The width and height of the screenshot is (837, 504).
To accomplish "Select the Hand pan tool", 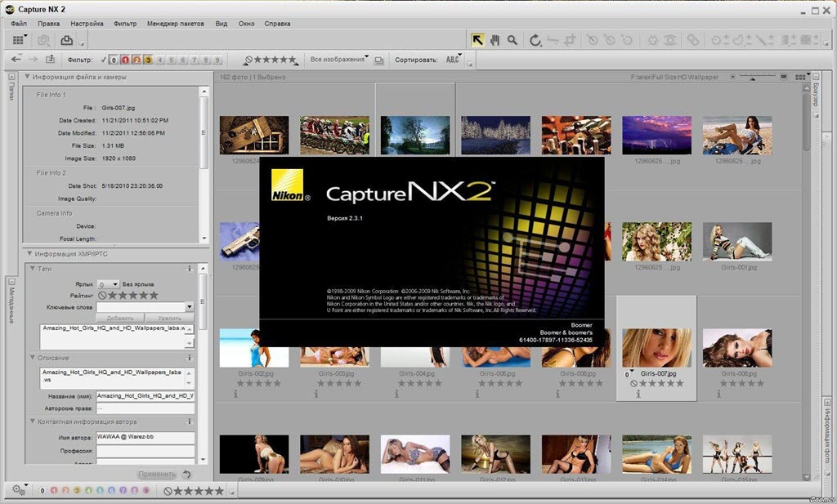I will click(x=495, y=40).
